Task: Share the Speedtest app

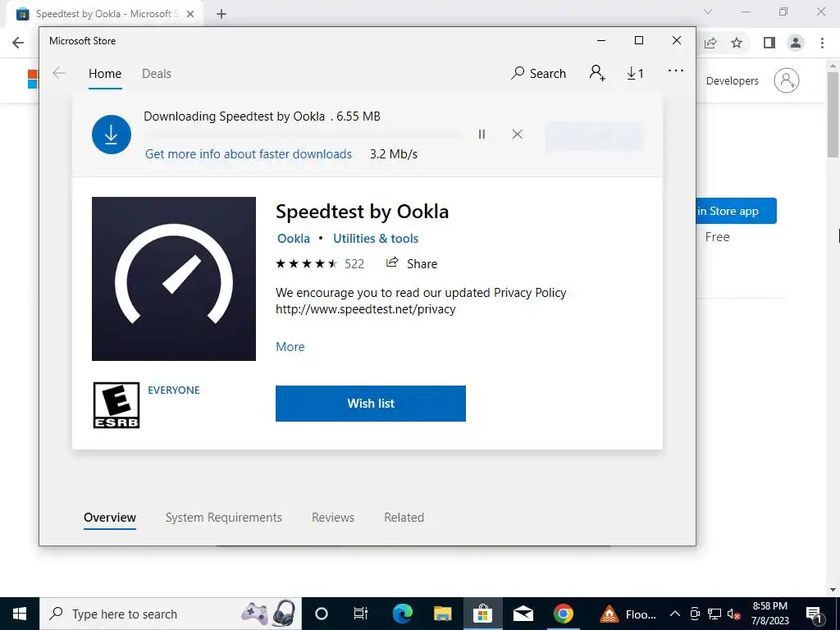Action: click(412, 263)
